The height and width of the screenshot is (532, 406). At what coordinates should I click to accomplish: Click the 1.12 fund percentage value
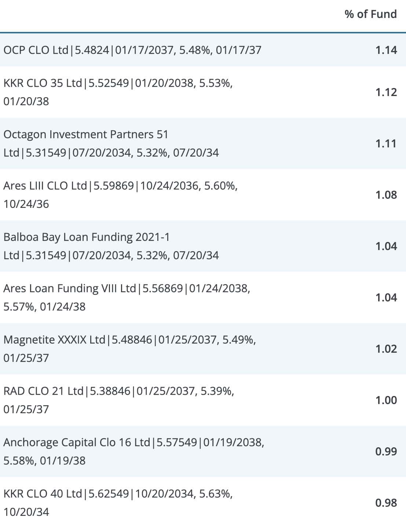coord(386,92)
